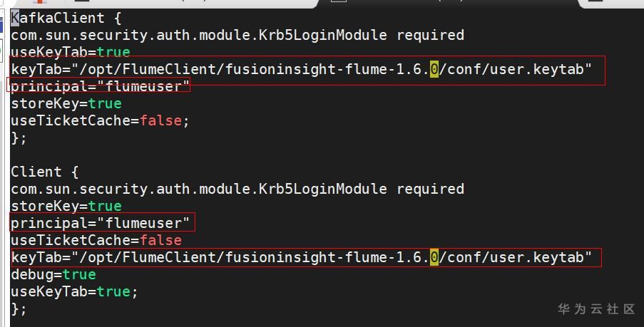Click the highlighted 0 in Client section keyTab path
Screen dimensions: 644x327
point(434,257)
